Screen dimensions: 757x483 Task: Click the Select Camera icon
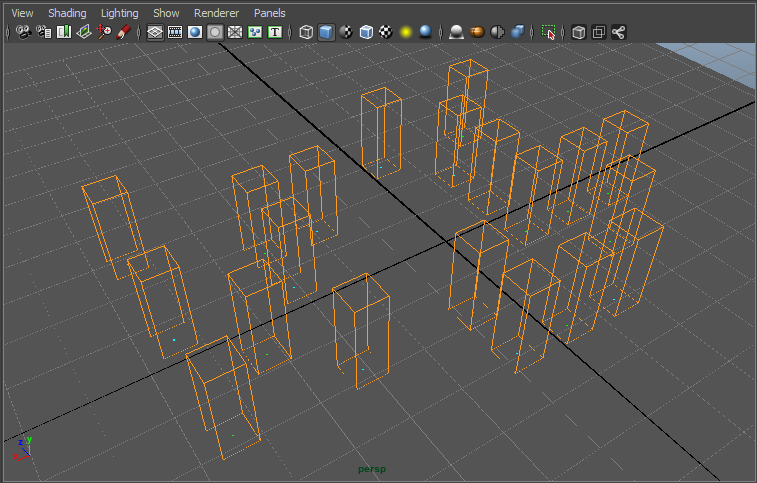tap(23, 32)
